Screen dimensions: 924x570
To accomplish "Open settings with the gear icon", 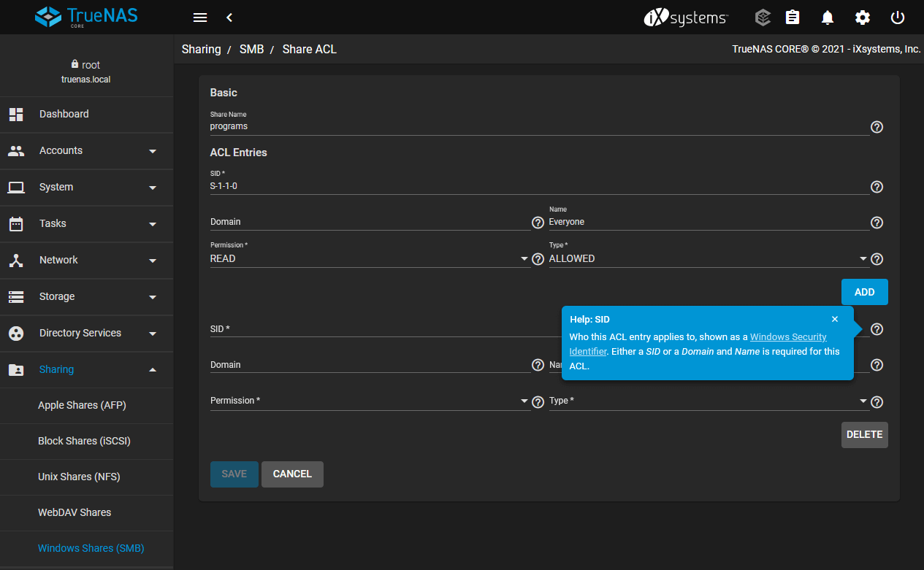I will click(863, 18).
